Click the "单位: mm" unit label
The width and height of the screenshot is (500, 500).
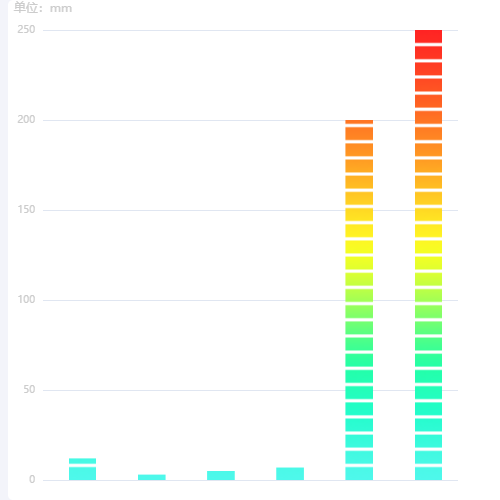point(43,8)
